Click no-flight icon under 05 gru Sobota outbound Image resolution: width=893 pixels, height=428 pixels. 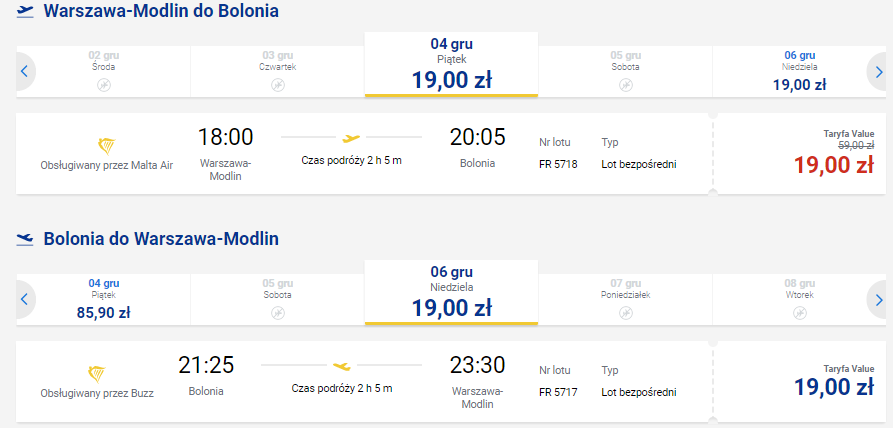[x=625, y=85]
